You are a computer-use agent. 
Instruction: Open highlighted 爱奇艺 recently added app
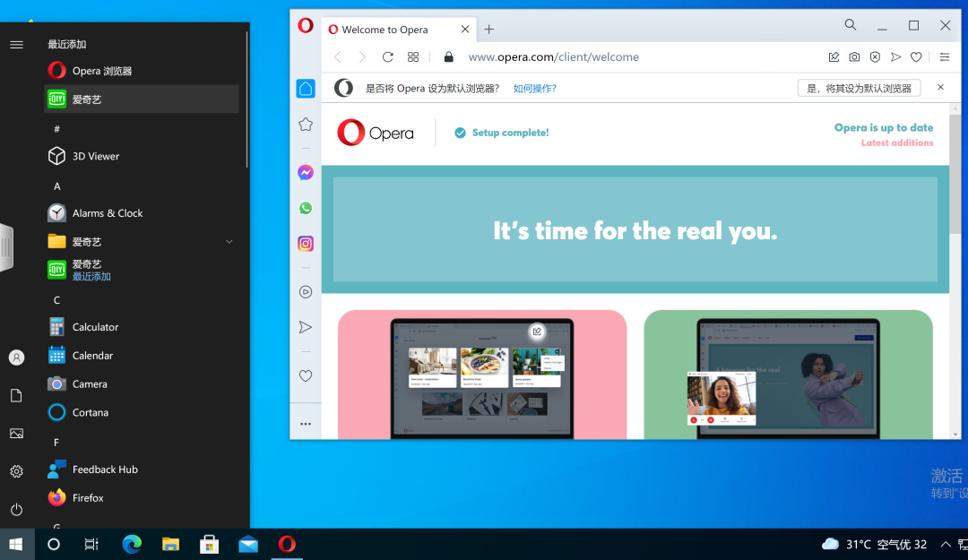point(142,99)
